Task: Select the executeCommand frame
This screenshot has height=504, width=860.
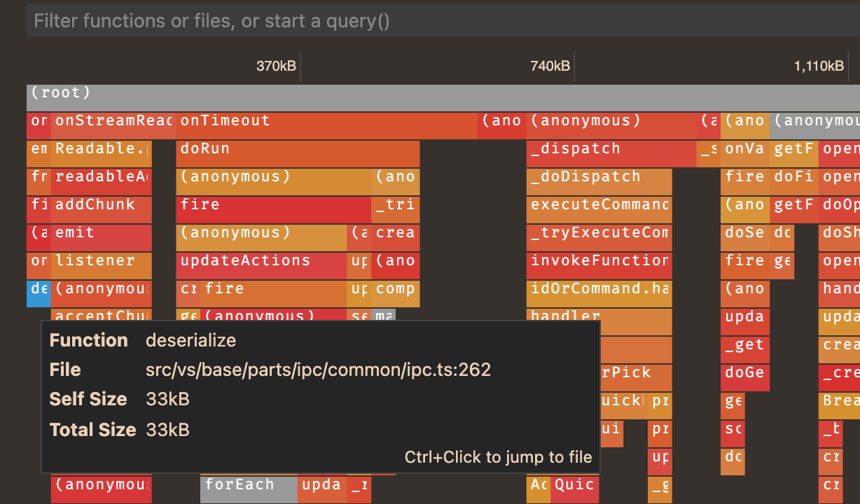Action: tap(599, 204)
